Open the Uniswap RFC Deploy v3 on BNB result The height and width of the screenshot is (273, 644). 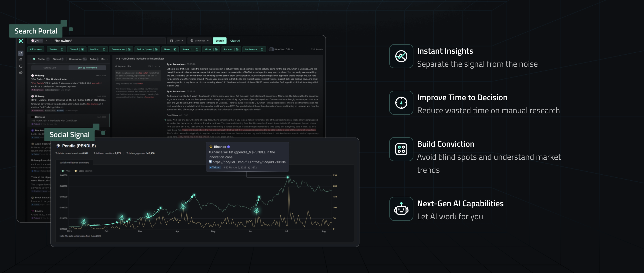68,103
